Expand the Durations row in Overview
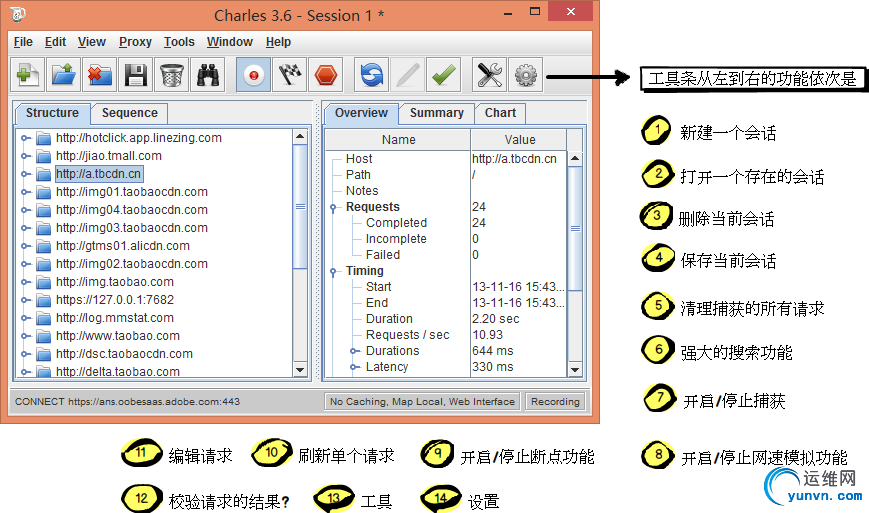Screen dimensions: 869x513 (x=354, y=351)
